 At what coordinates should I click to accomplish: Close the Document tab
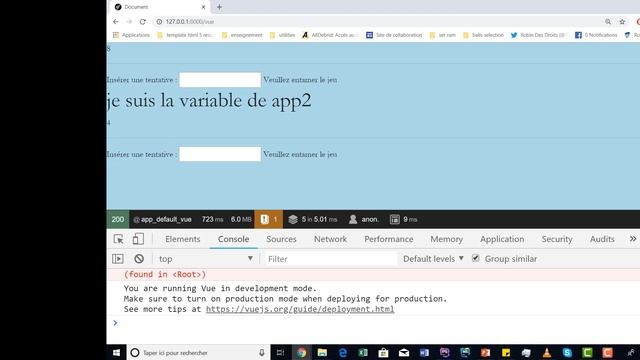coord(203,7)
